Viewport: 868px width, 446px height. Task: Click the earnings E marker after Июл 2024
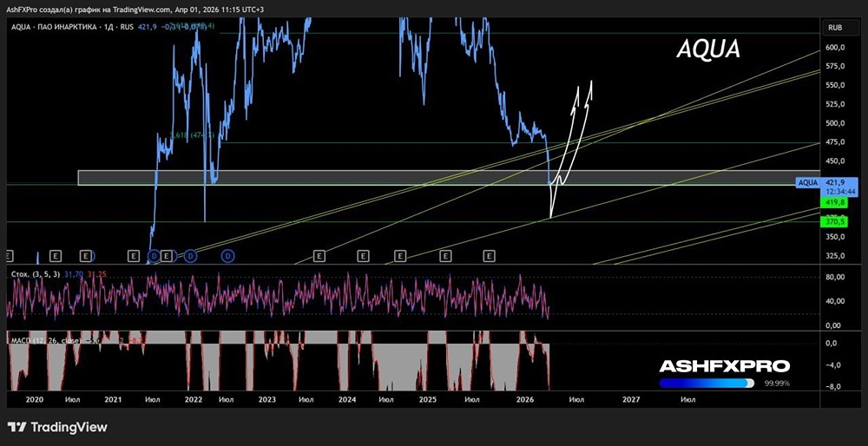click(400, 256)
